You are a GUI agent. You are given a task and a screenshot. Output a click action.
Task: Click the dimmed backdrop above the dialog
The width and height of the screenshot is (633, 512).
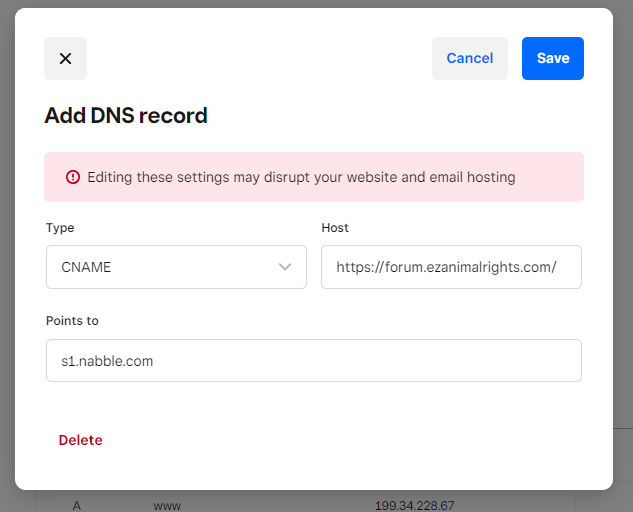316,3
